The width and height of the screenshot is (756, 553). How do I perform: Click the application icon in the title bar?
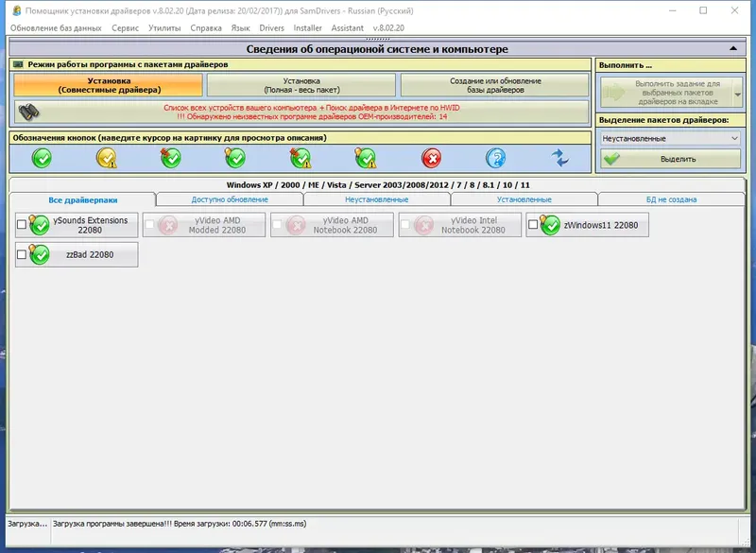click(x=16, y=10)
